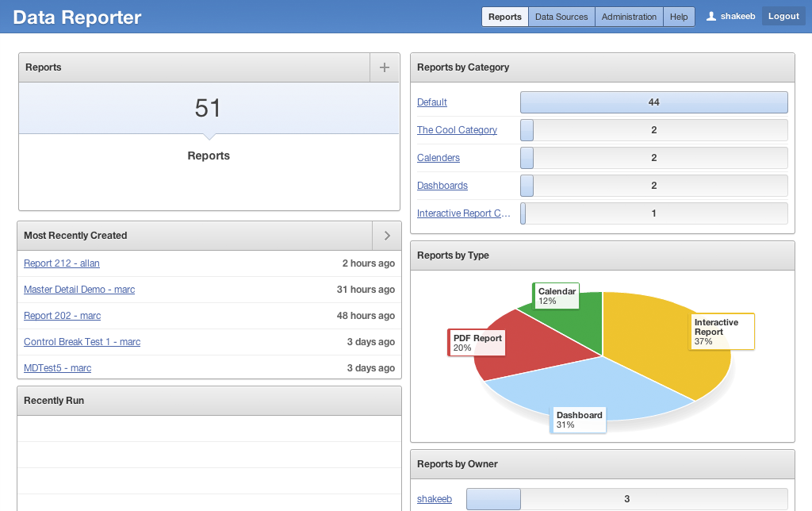Click the Control Break Test 1 link
Viewport: 812px width, 511px height.
pos(82,342)
